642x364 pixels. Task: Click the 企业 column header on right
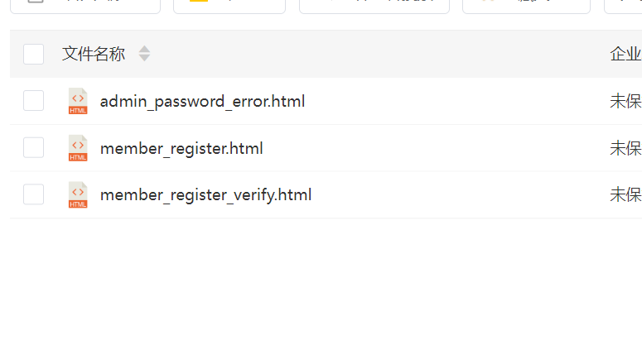tap(625, 54)
